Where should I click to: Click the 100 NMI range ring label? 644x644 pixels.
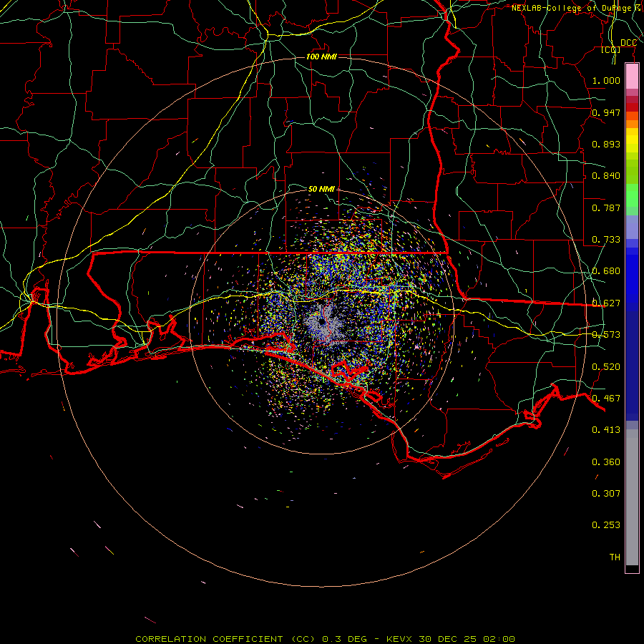(321, 57)
